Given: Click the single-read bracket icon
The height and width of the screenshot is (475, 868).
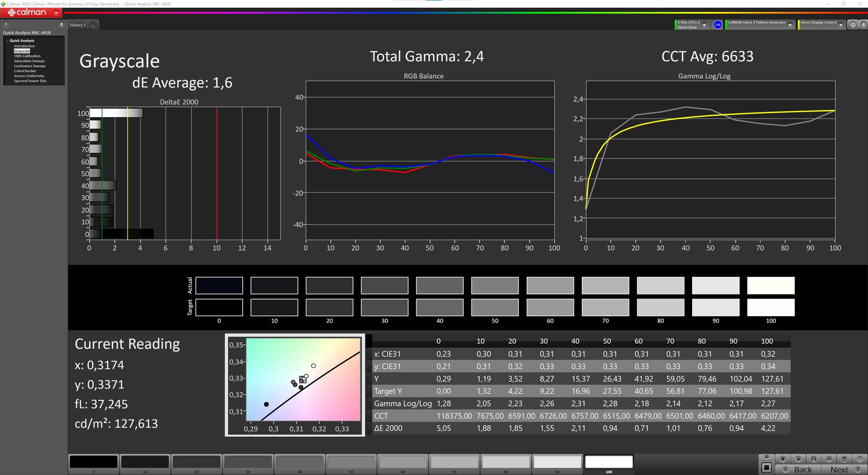Looking at the screenshot, I should click(x=813, y=459).
